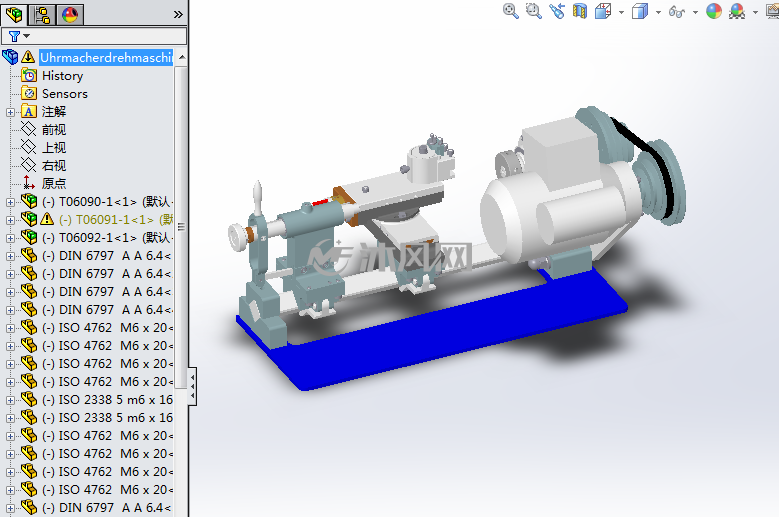Select the 前视 front plane
Image resolution: width=779 pixels, height=517 pixels.
[x=54, y=130]
